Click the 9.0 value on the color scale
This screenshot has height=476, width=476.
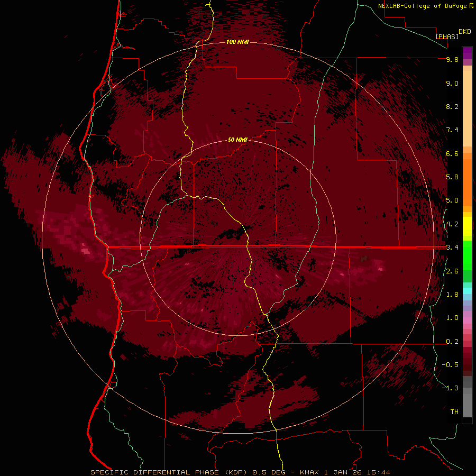point(452,83)
